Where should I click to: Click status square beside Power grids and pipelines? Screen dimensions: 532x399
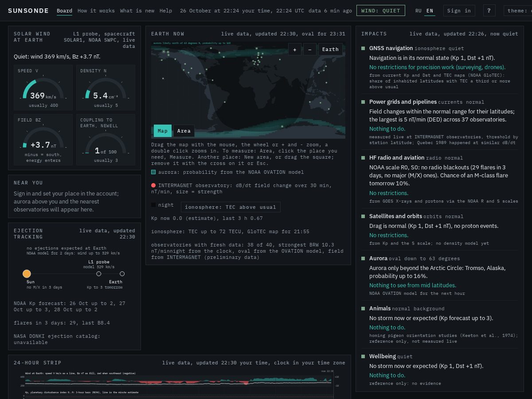[x=363, y=102]
